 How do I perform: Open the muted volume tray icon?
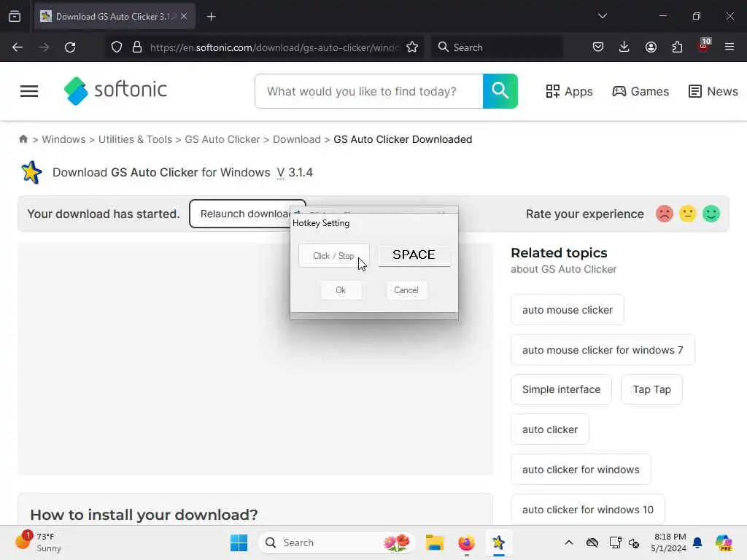pyautogui.click(x=634, y=542)
